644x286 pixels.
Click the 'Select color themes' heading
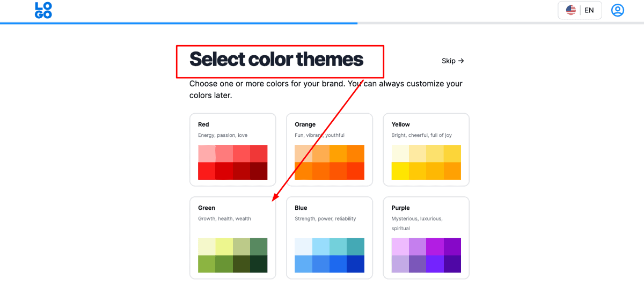pyautogui.click(x=276, y=59)
